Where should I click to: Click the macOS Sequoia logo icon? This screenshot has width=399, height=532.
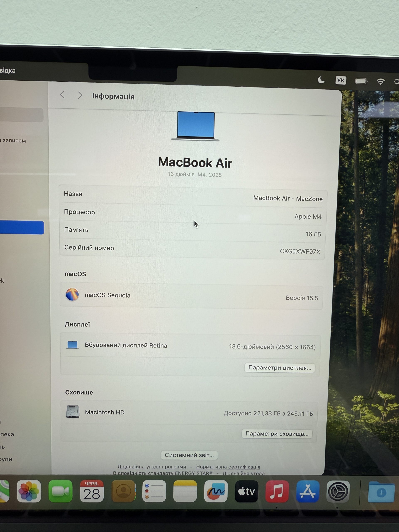72,294
